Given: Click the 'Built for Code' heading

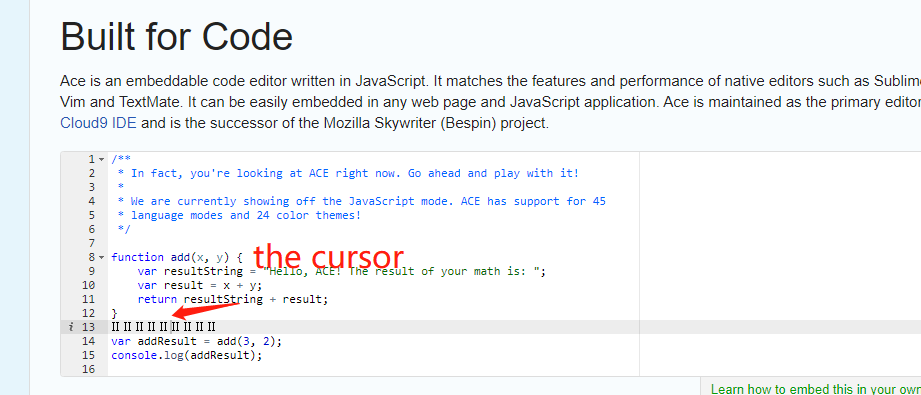Looking at the screenshot, I should click(x=176, y=36).
